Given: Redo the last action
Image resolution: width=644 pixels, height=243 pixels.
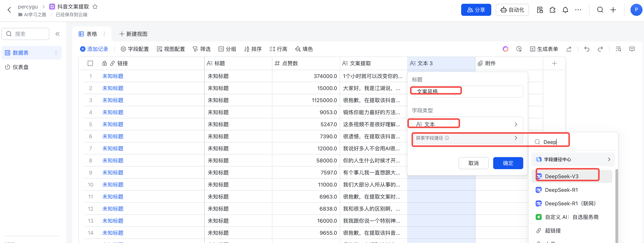Looking at the screenshot, I should point(600,49).
